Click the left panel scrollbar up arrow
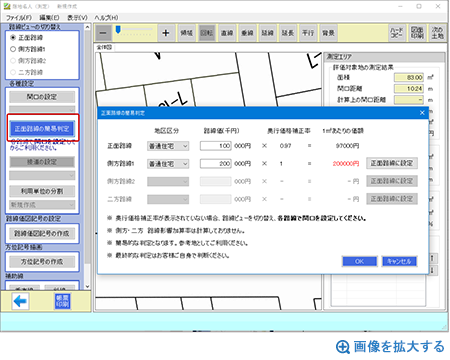450x360 pixels. click(87, 27)
